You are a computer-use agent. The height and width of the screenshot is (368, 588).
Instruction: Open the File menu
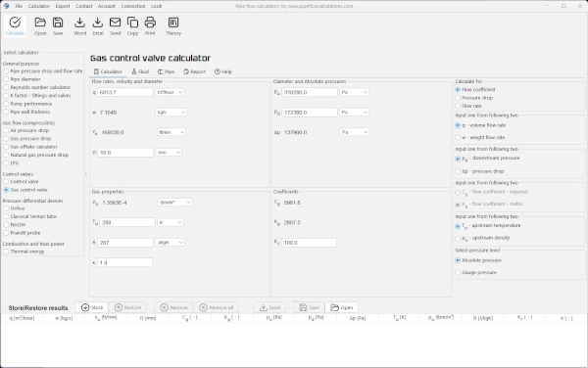coord(19,6)
